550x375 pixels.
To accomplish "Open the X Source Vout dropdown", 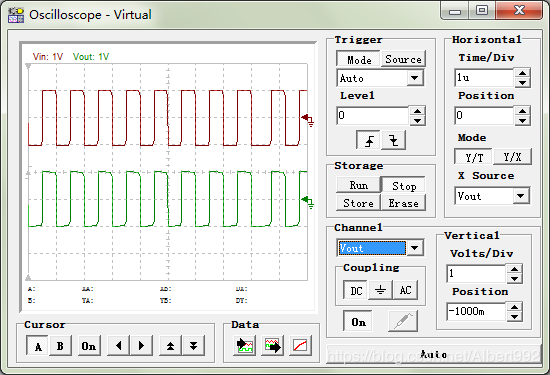I will (521, 196).
